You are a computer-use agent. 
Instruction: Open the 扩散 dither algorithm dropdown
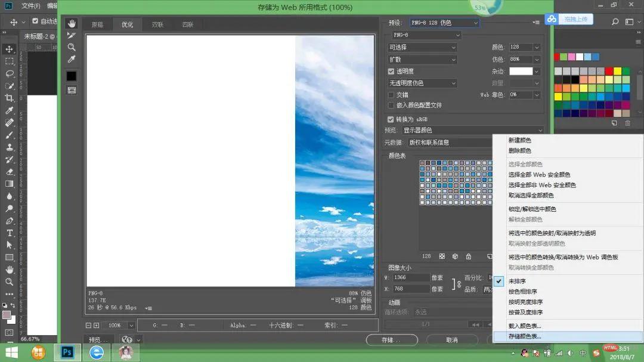point(422,59)
